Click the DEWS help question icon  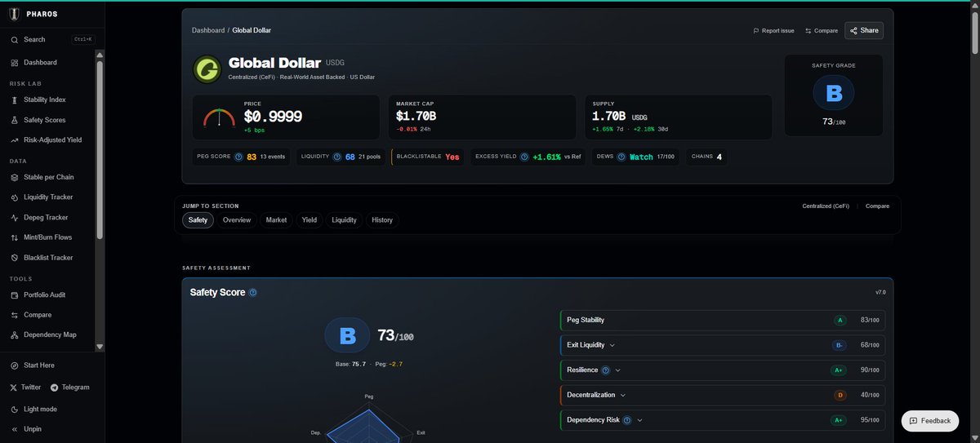coord(621,157)
